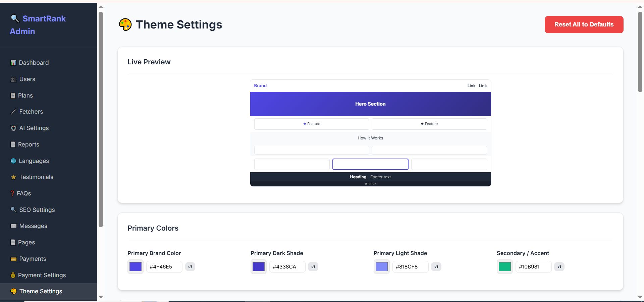Click the SmartRank Admin logo link

coord(38,25)
